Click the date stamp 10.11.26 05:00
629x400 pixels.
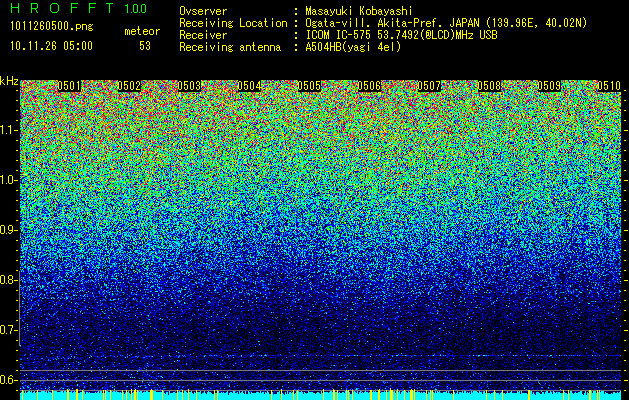[x=51, y=46]
